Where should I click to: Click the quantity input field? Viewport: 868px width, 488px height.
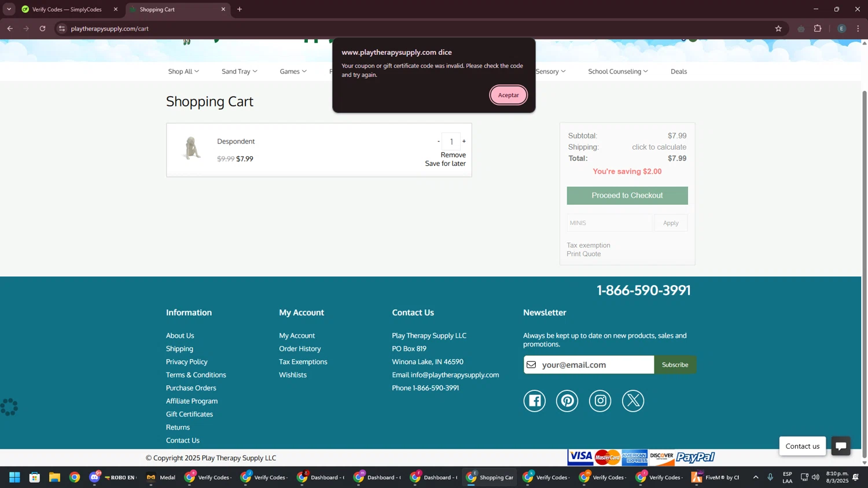tap(451, 142)
